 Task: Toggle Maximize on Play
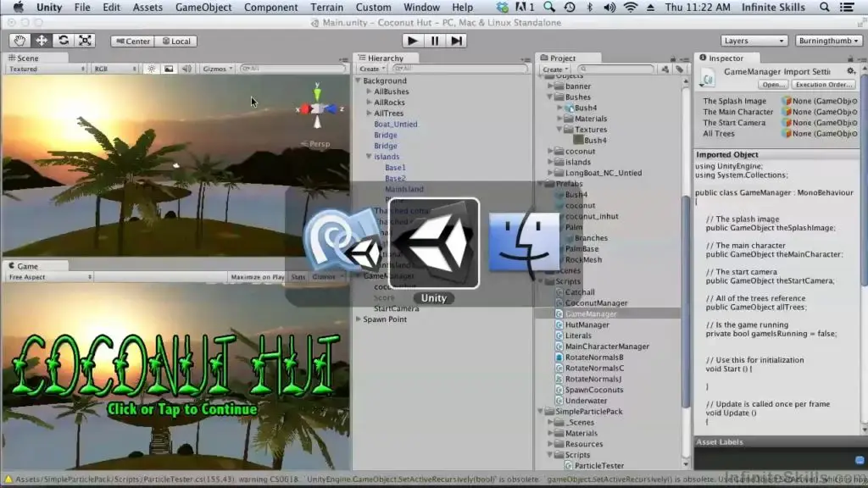pos(258,277)
